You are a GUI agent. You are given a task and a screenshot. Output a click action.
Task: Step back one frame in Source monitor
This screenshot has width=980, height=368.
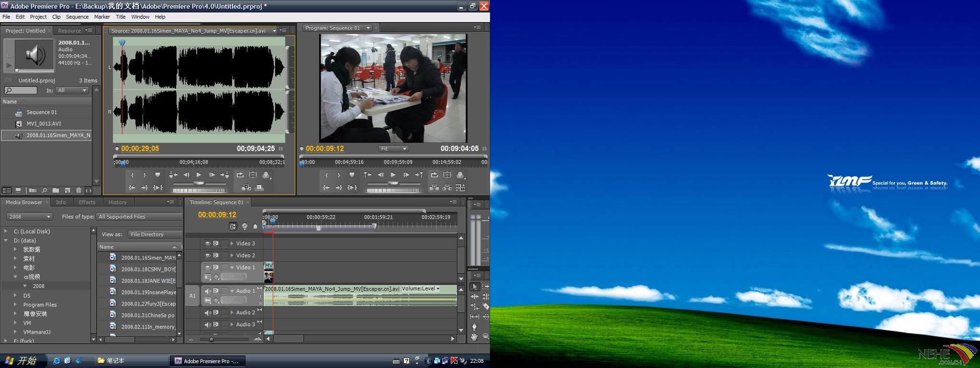187,175
